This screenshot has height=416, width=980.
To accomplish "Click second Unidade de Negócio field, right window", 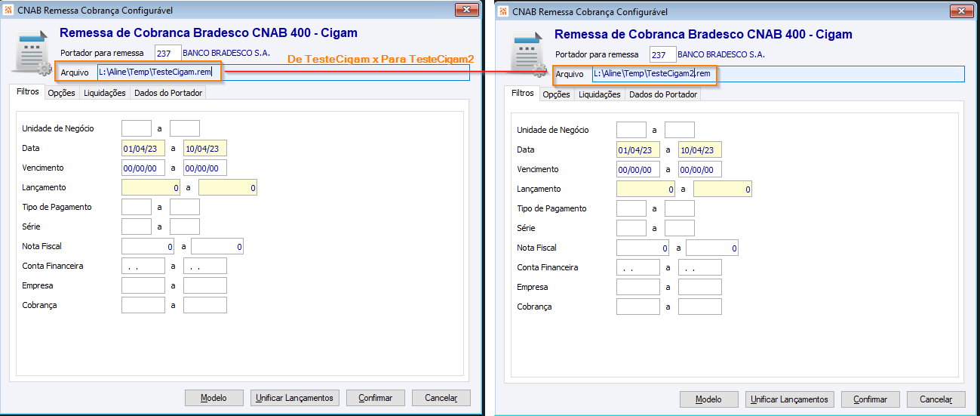I will coord(680,131).
